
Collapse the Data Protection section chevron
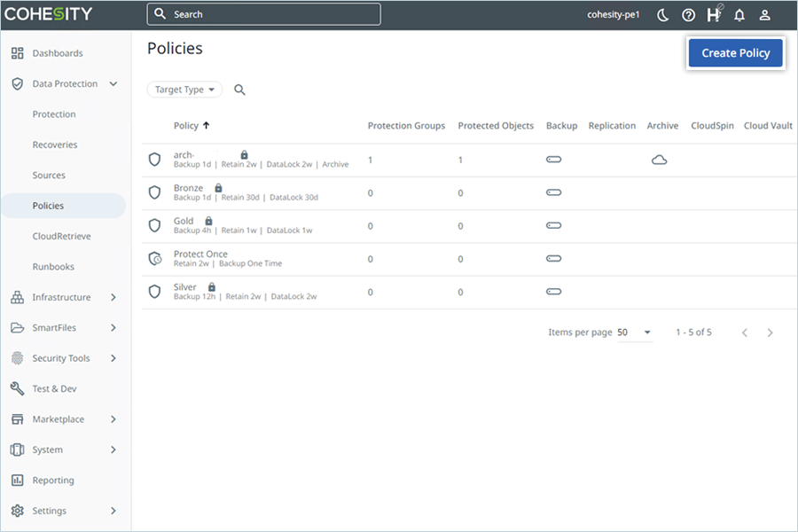(113, 83)
